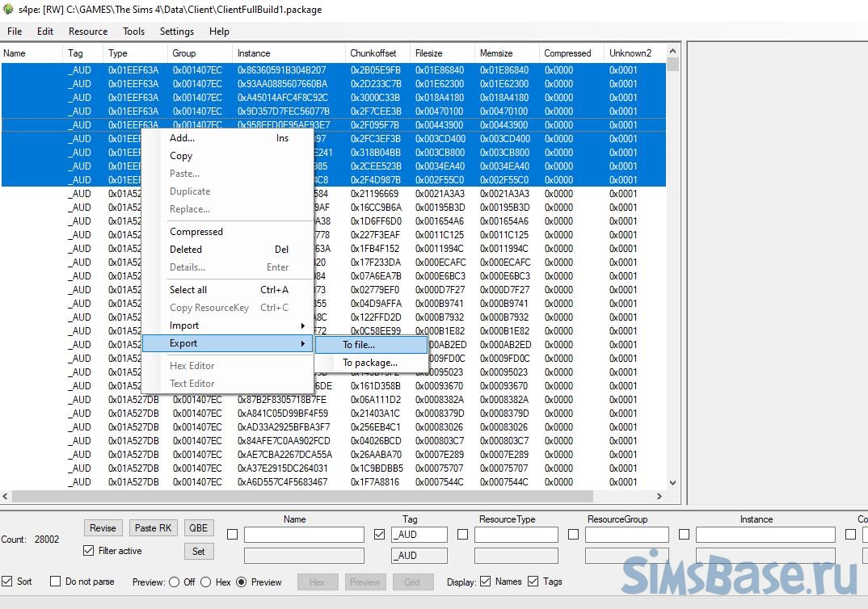Select the Hex preview radio button

pos(206,582)
